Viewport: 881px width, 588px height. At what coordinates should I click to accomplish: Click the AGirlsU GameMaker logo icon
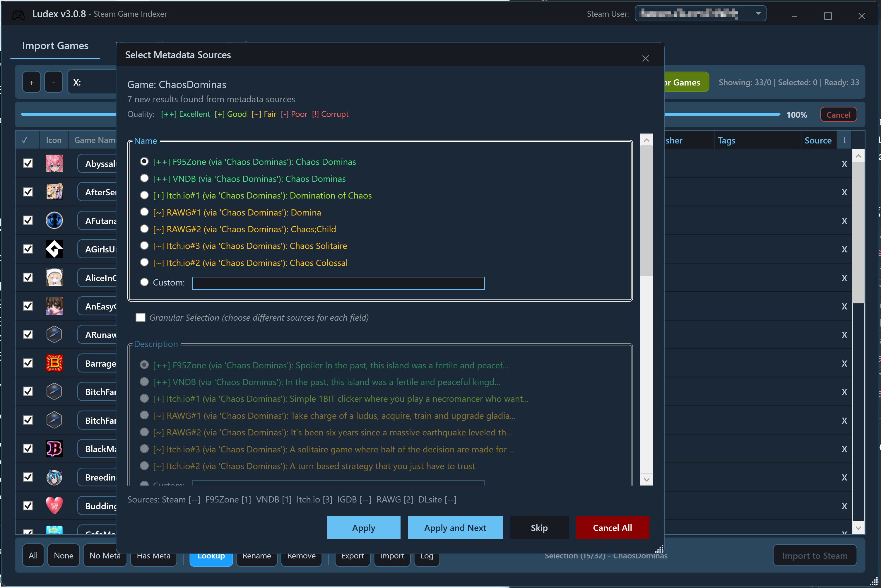[x=54, y=249]
